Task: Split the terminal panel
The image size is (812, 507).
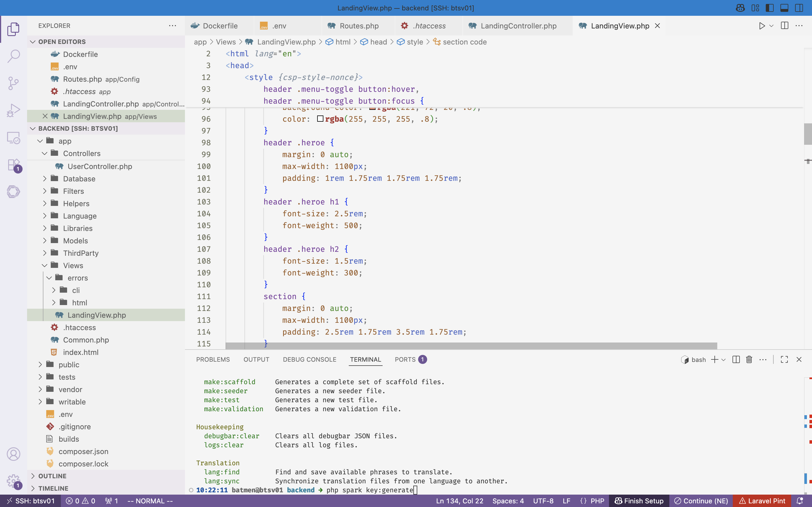Action: click(736, 359)
